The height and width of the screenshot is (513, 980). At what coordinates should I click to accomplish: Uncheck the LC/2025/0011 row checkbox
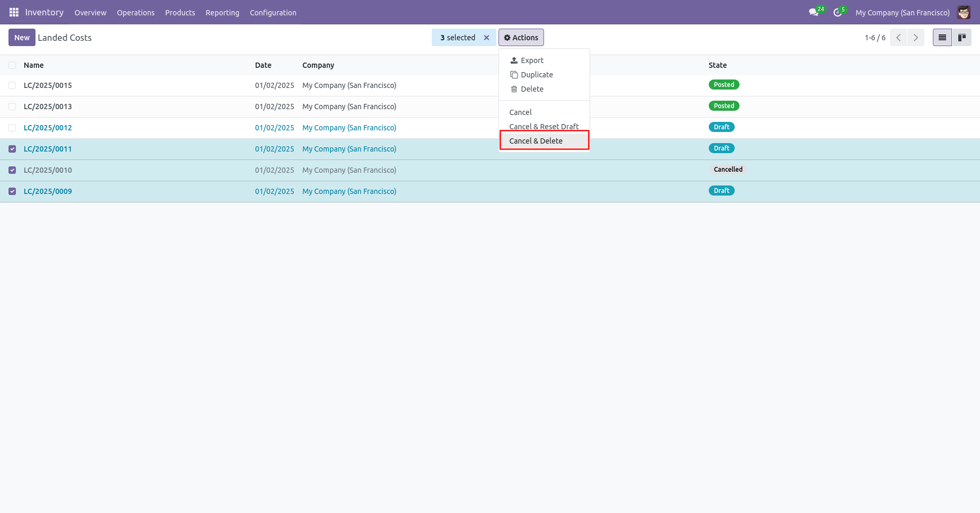pyautogui.click(x=12, y=149)
